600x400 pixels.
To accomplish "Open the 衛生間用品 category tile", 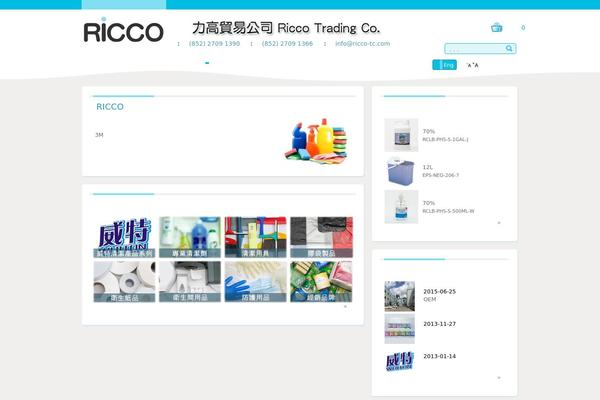I will [x=190, y=282].
